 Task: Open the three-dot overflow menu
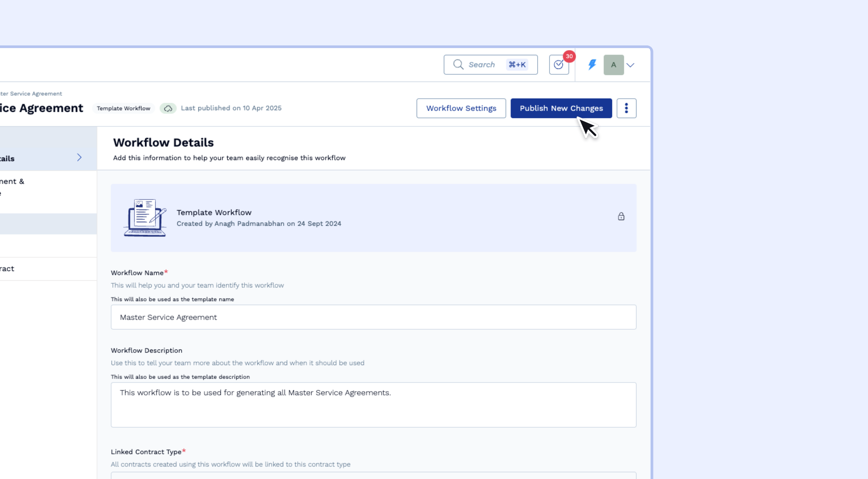pyautogui.click(x=627, y=108)
